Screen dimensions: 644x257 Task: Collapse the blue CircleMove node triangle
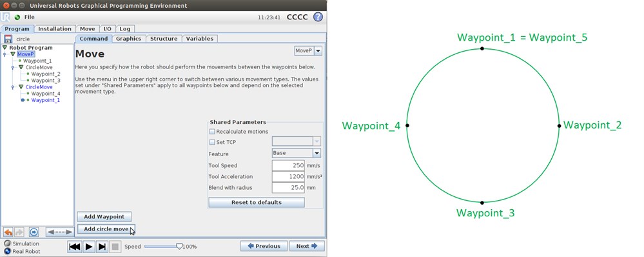21,87
